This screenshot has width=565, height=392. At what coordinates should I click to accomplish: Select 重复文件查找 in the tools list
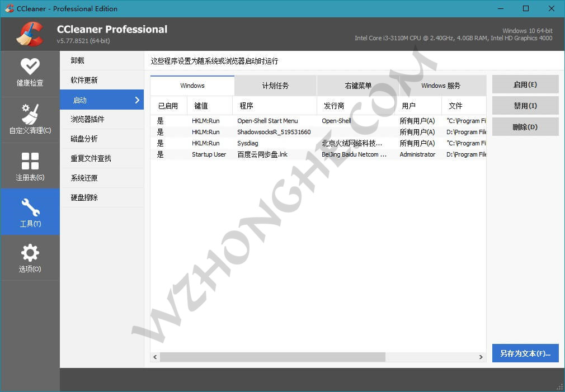click(x=102, y=158)
